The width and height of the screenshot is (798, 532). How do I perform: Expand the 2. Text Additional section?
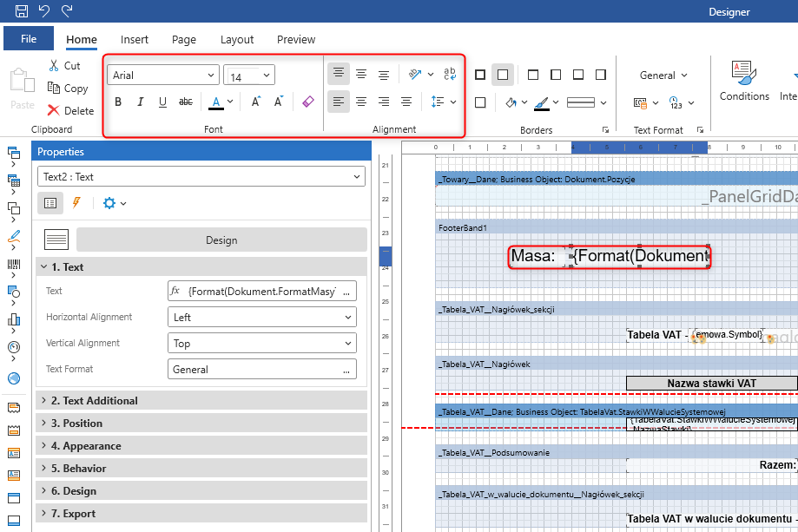point(201,400)
